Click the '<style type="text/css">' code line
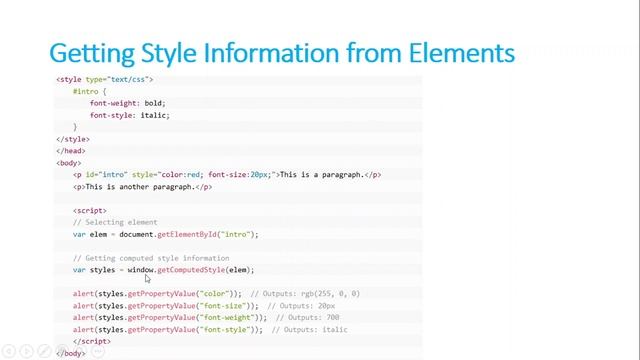The height and width of the screenshot is (360, 640). point(105,80)
